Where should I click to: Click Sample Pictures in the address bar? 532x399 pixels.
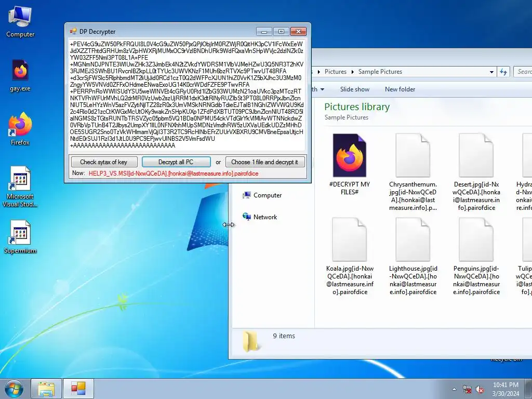click(x=380, y=72)
